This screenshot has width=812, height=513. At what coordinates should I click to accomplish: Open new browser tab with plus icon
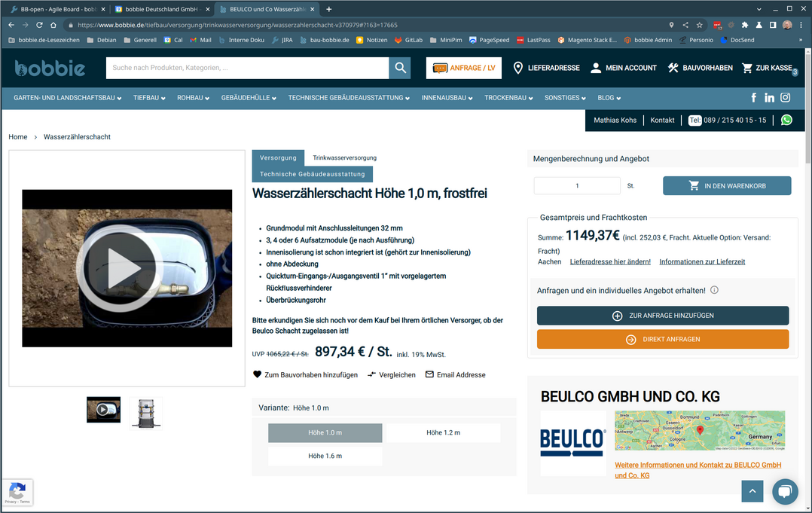329,9
